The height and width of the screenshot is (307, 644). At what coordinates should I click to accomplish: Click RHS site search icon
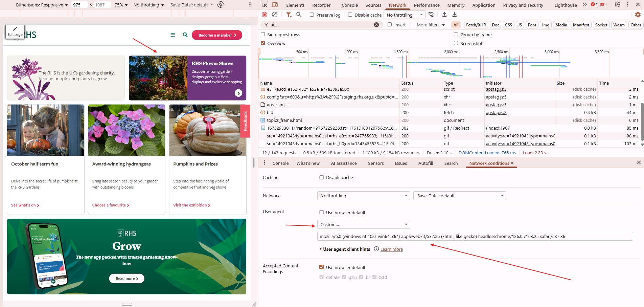[185, 35]
